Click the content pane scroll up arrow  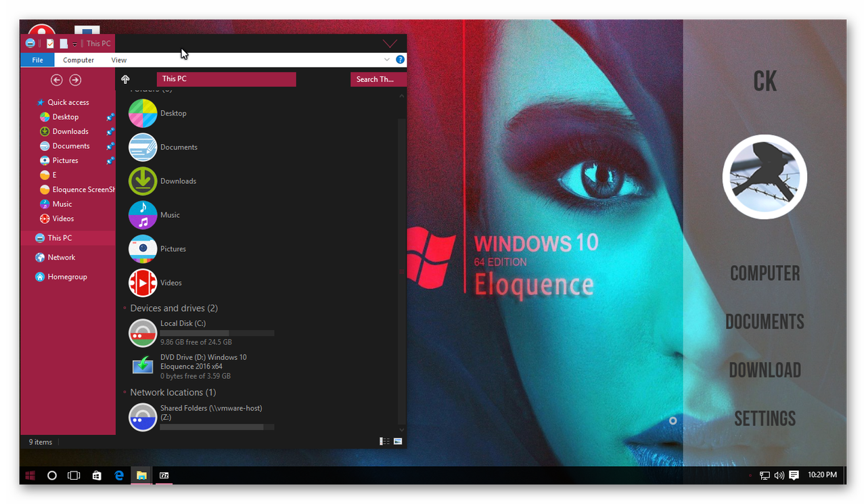click(x=402, y=96)
